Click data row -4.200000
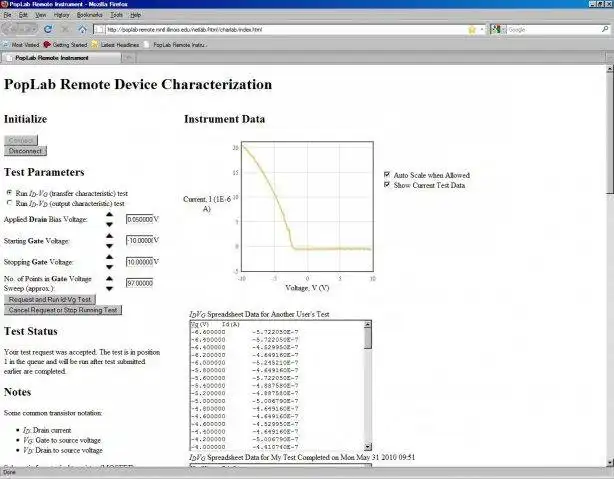 [x=245, y=439]
